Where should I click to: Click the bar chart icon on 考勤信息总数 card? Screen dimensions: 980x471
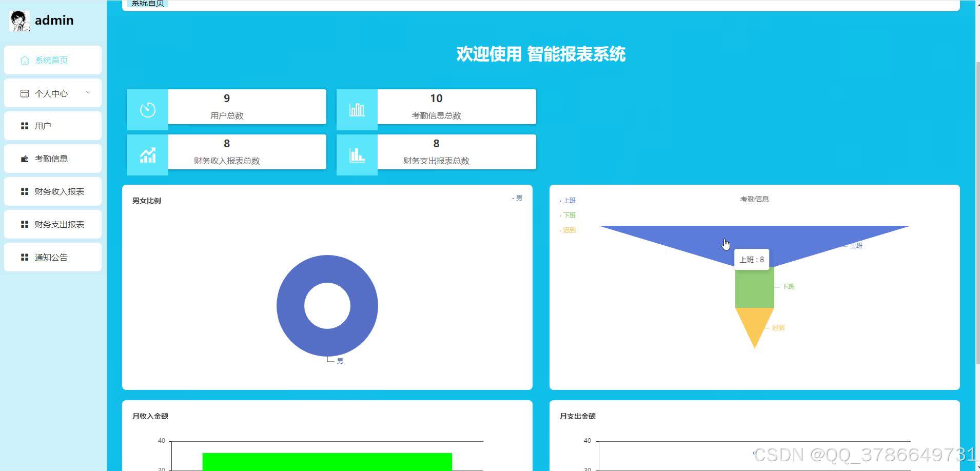(x=357, y=108)
